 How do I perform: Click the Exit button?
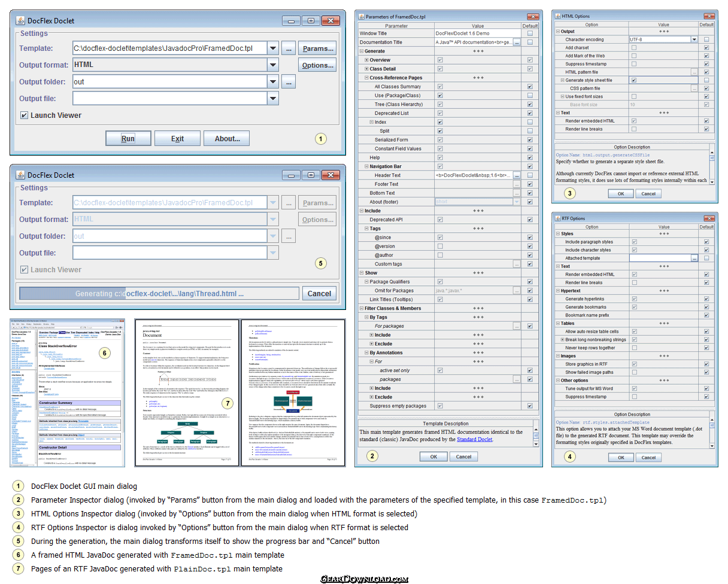point(177,138)
